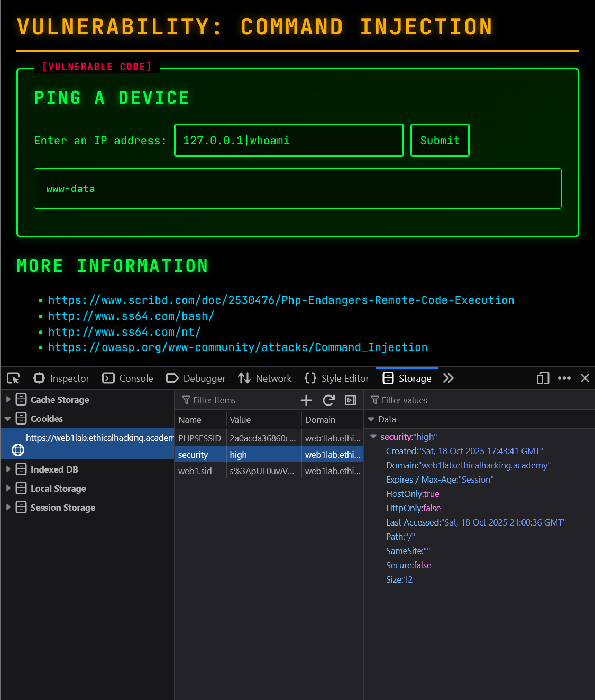Click the plus icon to add cookie

306,400
